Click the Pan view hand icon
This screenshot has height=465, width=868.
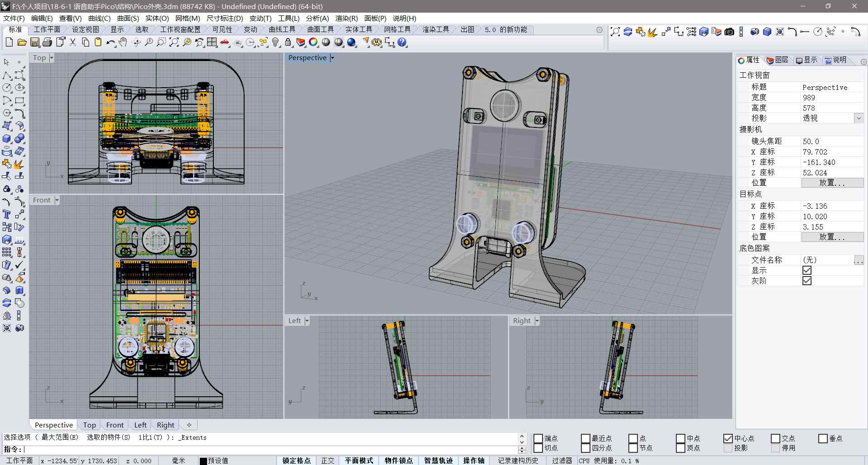[x=123, y=42]
